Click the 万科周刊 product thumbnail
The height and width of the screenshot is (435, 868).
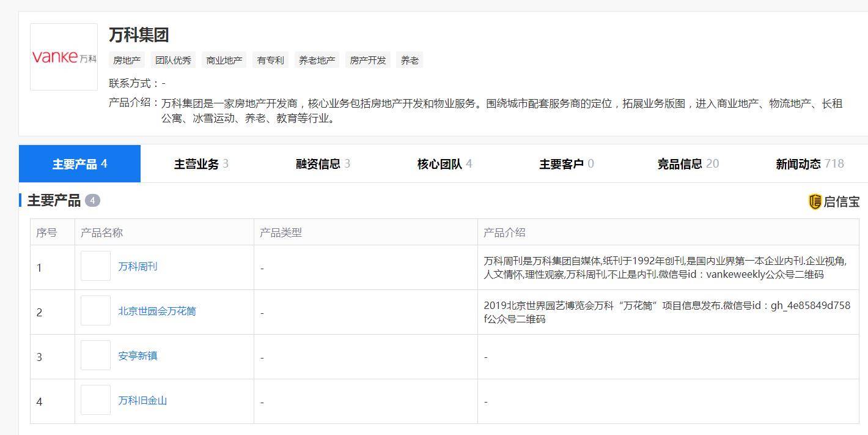(95, 266)
